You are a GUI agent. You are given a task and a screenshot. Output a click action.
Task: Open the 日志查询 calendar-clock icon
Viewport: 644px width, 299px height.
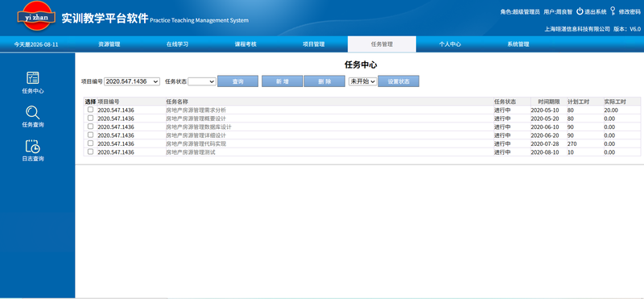point(33,146)
